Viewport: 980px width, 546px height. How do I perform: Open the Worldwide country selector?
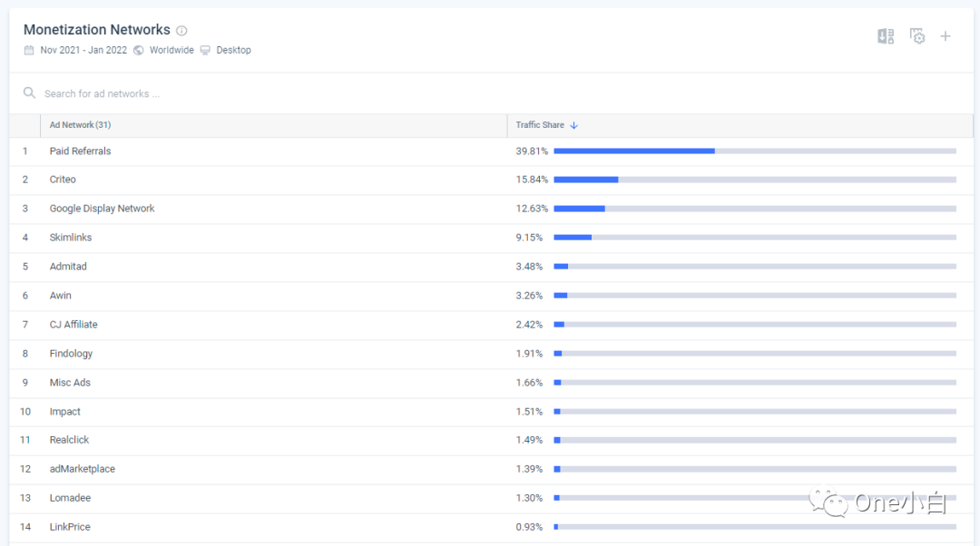[x=171, y=50]
